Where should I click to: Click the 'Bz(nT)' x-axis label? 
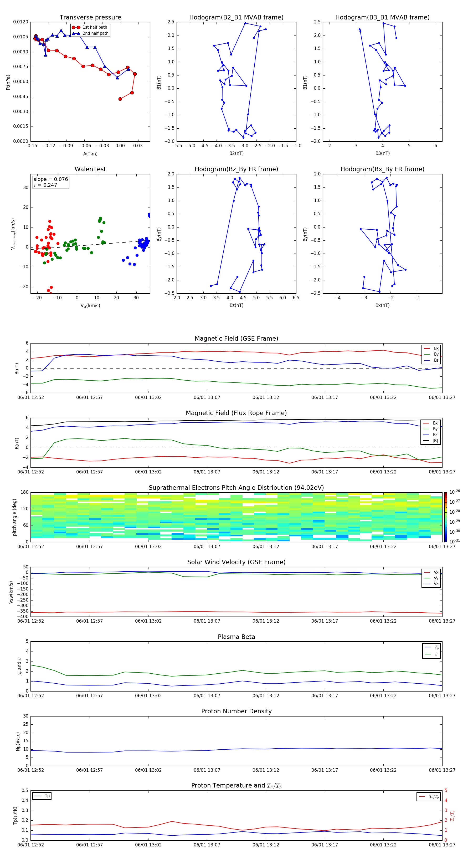(x=236, y=305)
